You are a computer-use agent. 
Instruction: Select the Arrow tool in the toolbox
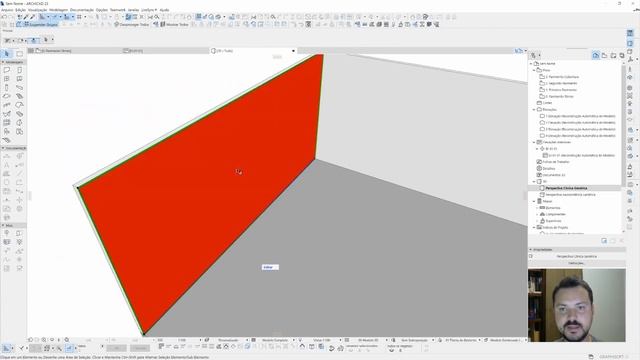click(x=7, y=54)
